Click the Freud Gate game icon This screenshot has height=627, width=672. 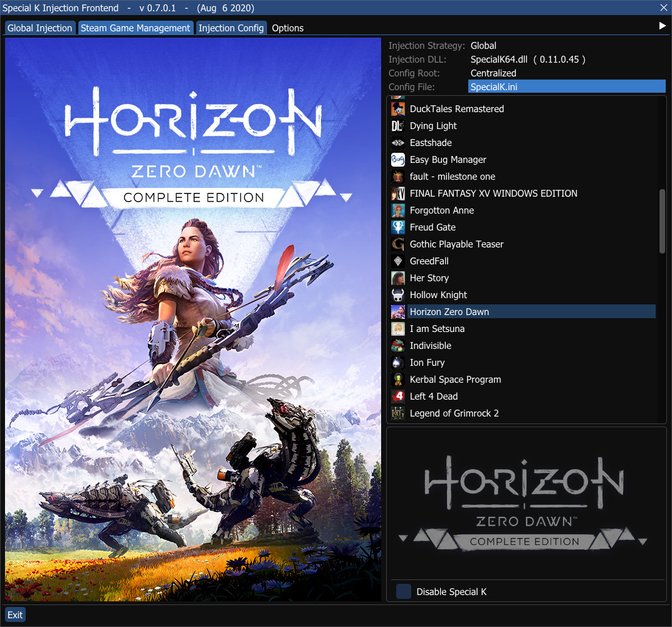point(397,227)
